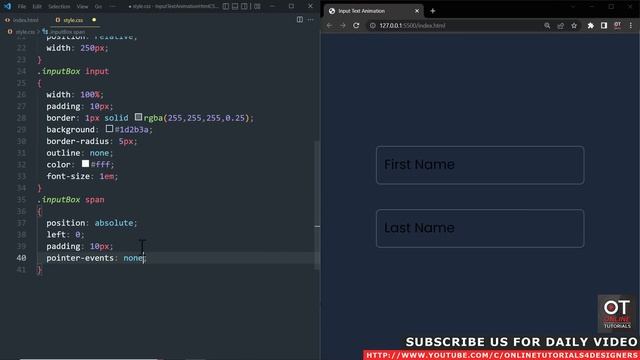The height and width of the screenshot is (360, 640).
Task: Click the index.html tab file icon
Action: coord(7,20)
